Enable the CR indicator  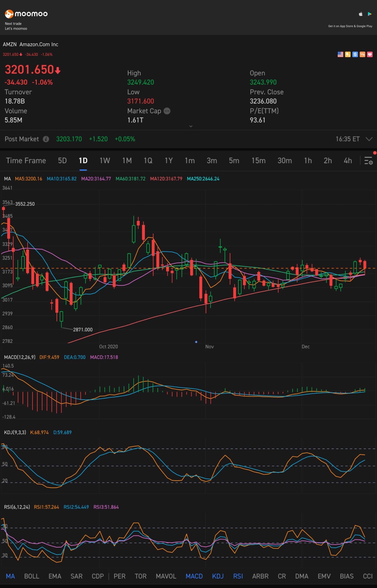pyautogui.click(x=282, y=576)
